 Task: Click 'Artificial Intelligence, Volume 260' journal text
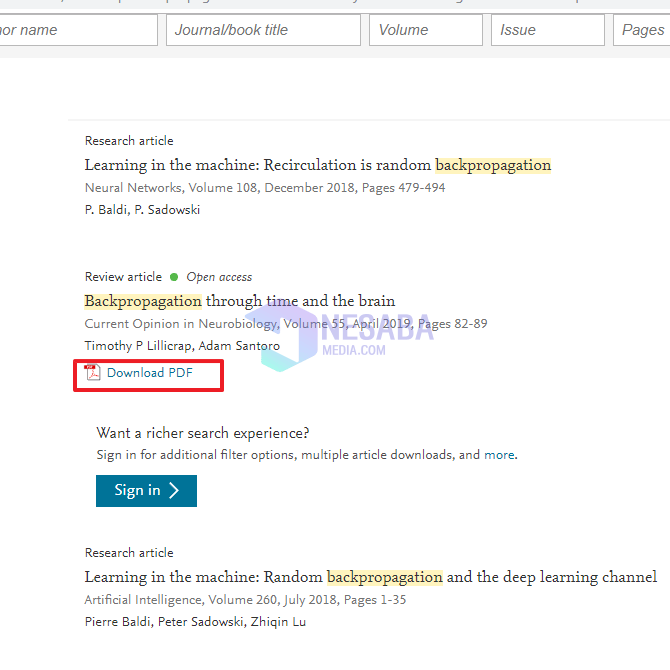[181, 600]
